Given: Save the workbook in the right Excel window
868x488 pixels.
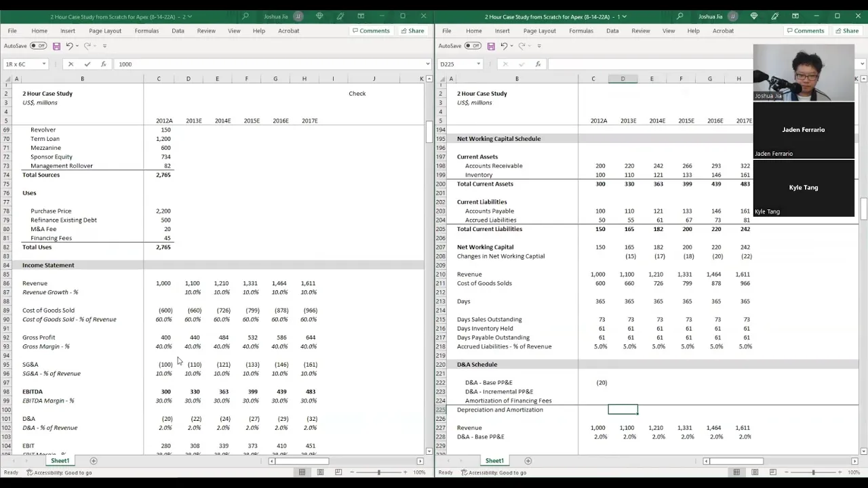Looking at the screenshot, I should click(491, 46).
